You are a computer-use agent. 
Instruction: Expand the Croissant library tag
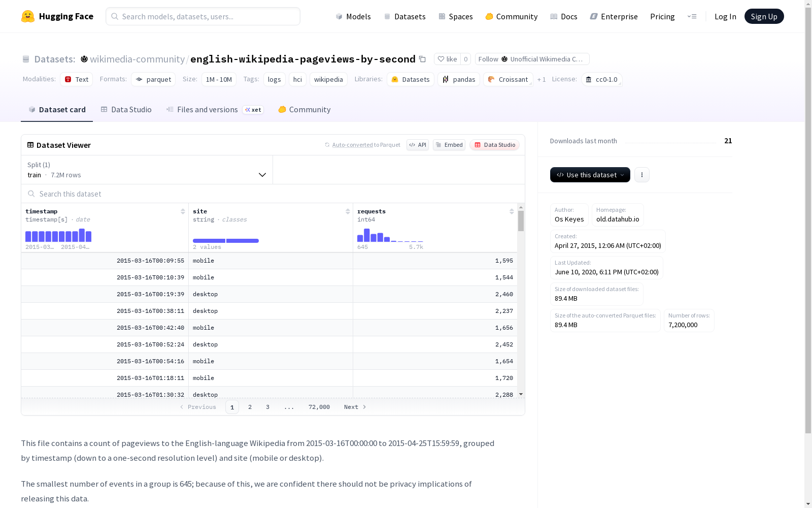point(508,79)
